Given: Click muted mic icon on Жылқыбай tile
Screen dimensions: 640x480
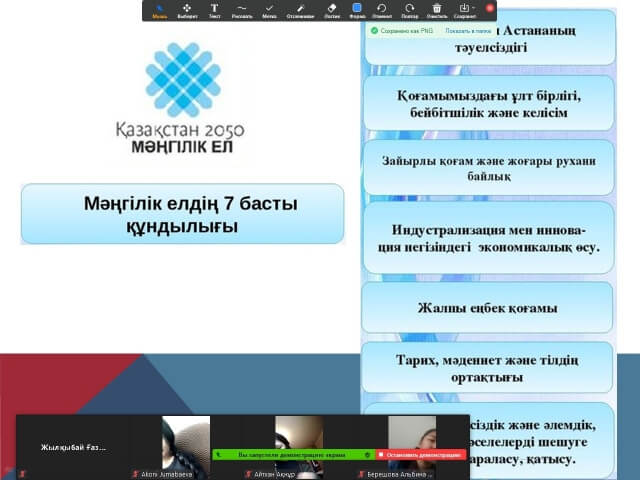Looking at the screenshot, I should coord(22,474).
